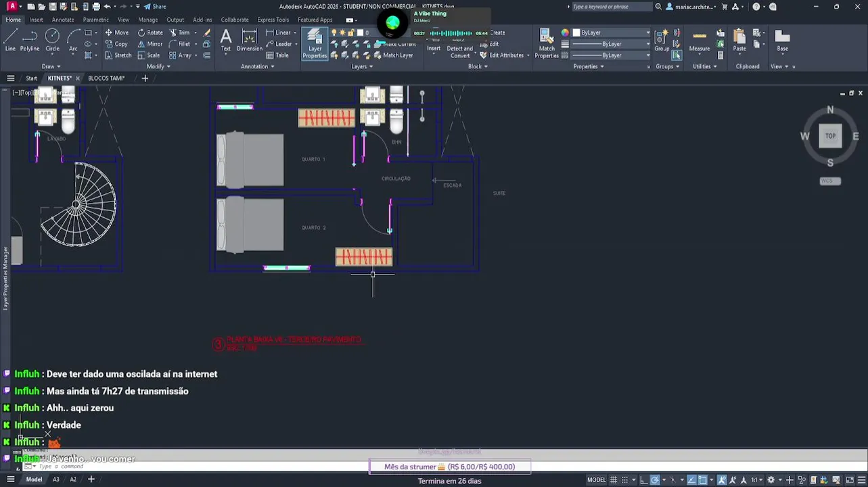This screenshot has width=868, height=487.
Task: Select the Line tool
Action: [10, 40]
